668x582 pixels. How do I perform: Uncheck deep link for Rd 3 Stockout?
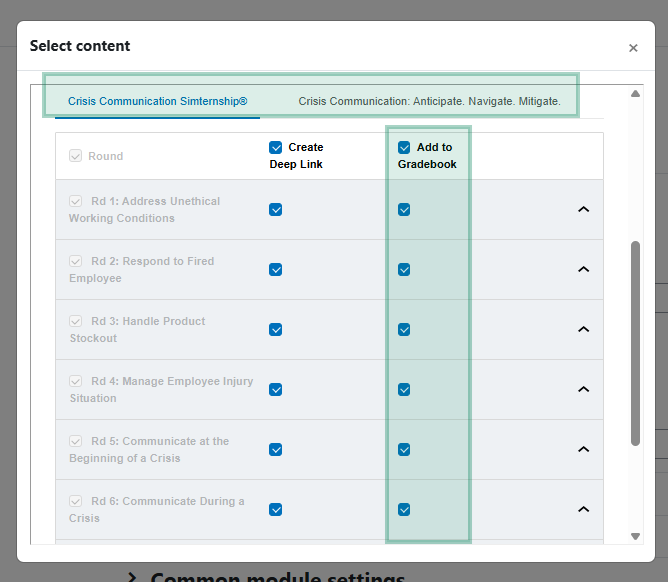click(x=276, y=330)
